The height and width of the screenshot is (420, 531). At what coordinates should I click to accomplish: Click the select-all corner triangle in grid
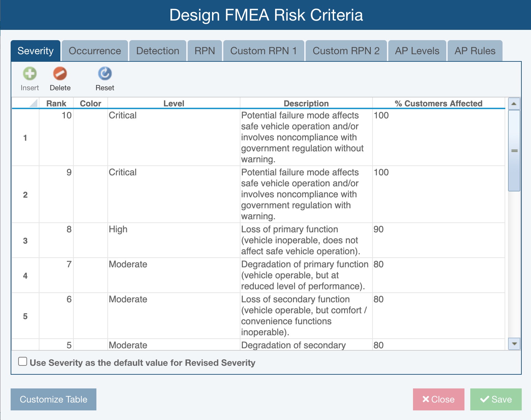pos(33,103)
